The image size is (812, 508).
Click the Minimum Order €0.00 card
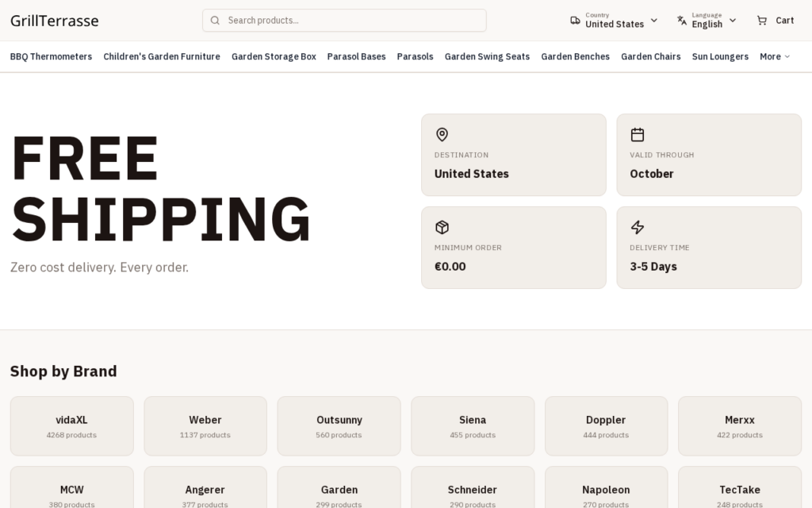point(514,248)
